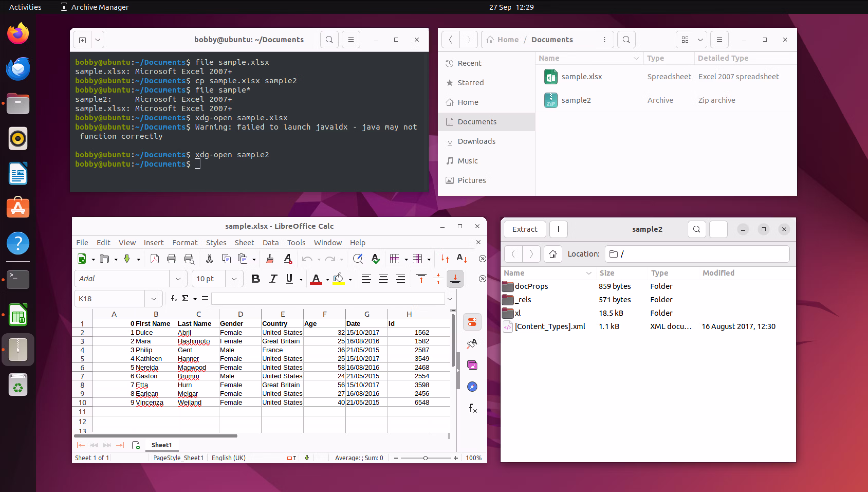Screen dimensions: 868x492
Task: Click the Location path field in Archive Manager
Action: [697, 254]
